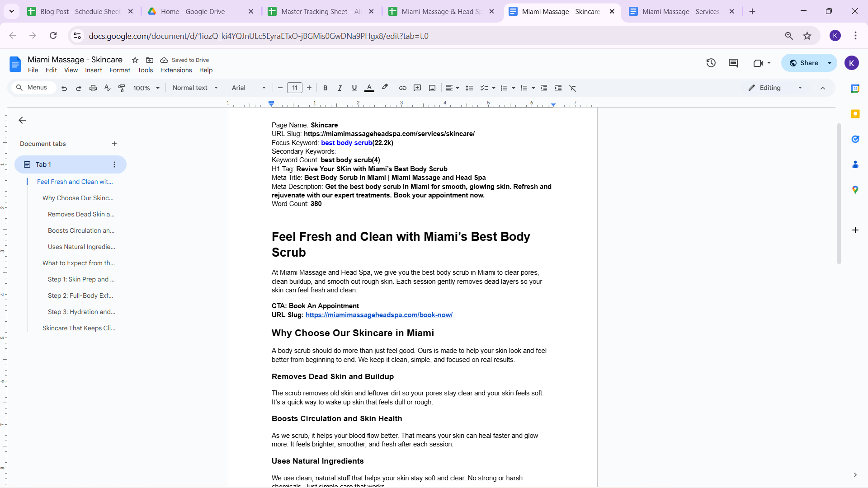Open the Google Keep side panel icon
Image resolution: width=868 pixels, height=488 pixels.
(855, 114)
